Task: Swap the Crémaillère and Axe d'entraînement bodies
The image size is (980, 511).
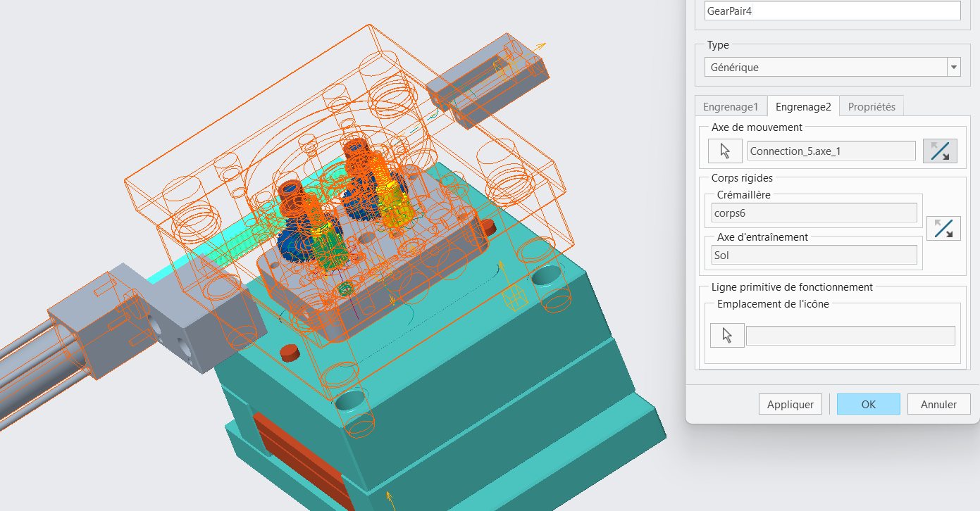Action: point(943,228)
